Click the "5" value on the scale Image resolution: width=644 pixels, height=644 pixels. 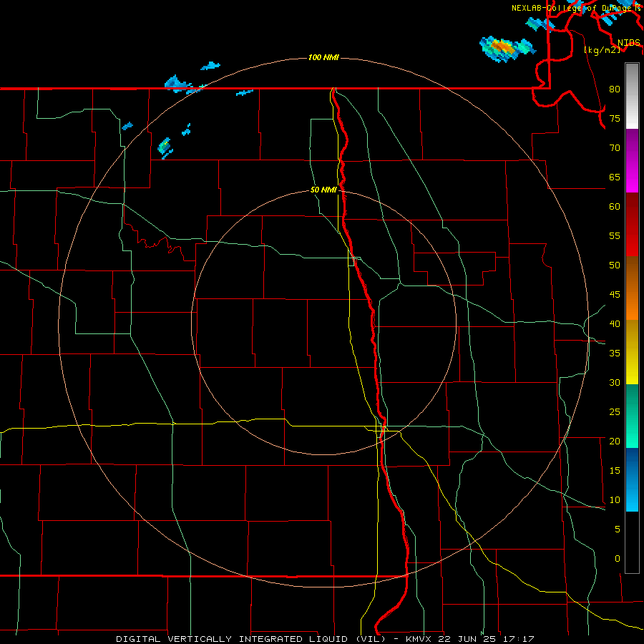click(618, 530)
